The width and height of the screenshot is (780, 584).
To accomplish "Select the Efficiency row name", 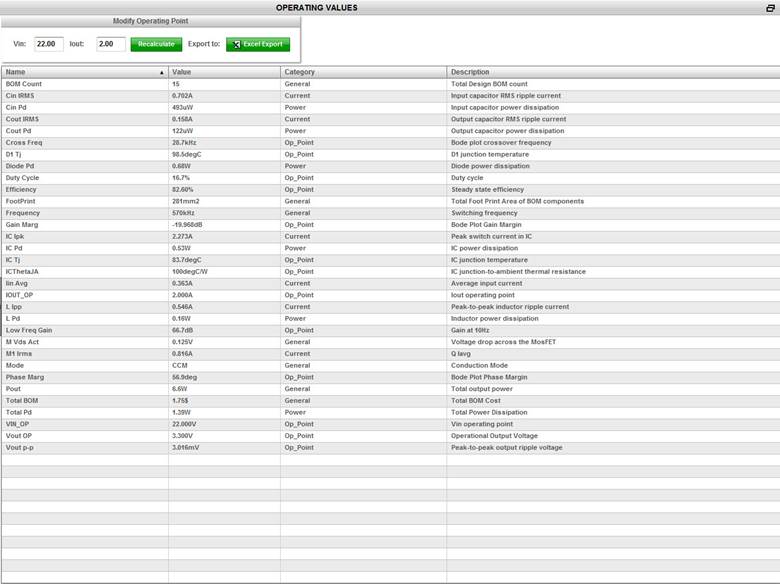I will coord(21,189).
